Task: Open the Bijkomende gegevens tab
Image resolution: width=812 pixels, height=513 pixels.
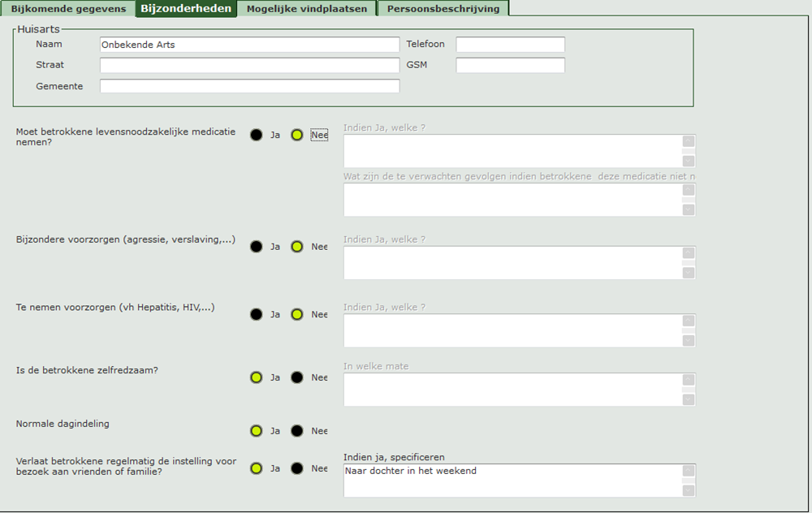Action: pos(68,9)
